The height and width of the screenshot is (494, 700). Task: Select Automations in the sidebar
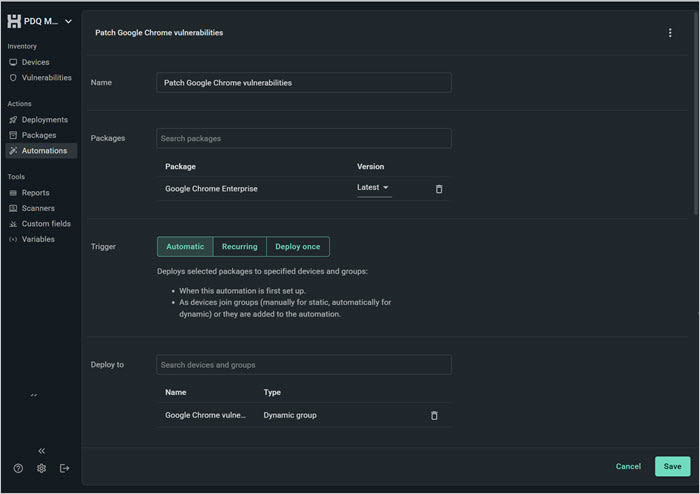41,151
